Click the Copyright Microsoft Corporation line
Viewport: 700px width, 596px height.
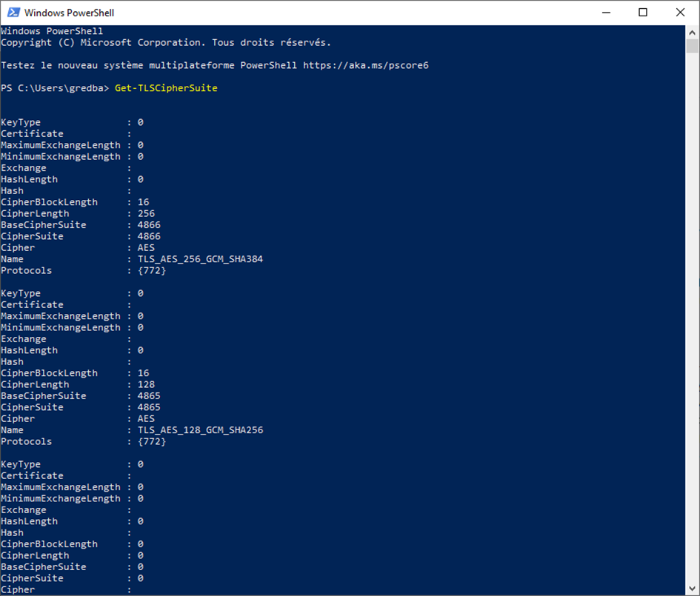click(166, 42)
